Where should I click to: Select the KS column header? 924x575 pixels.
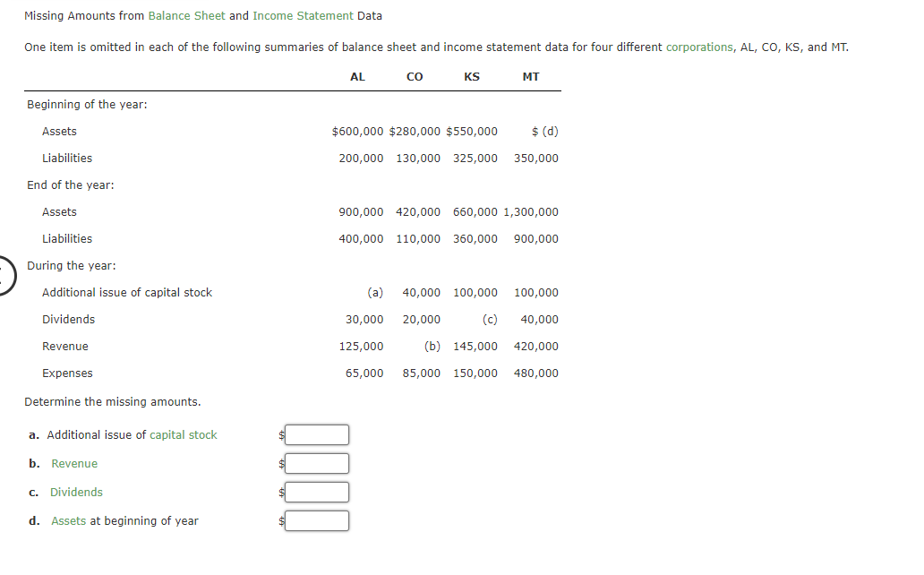click(472, 76)
